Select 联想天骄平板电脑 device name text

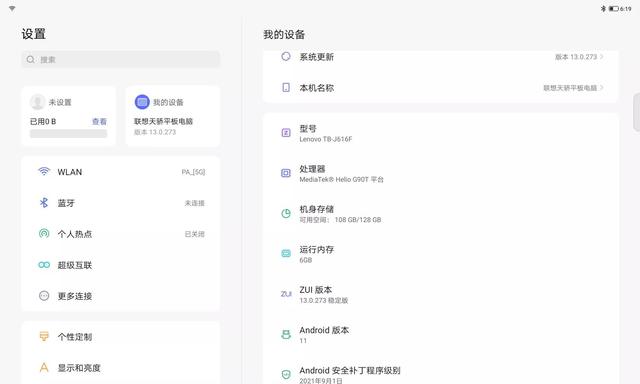[163, 121]
